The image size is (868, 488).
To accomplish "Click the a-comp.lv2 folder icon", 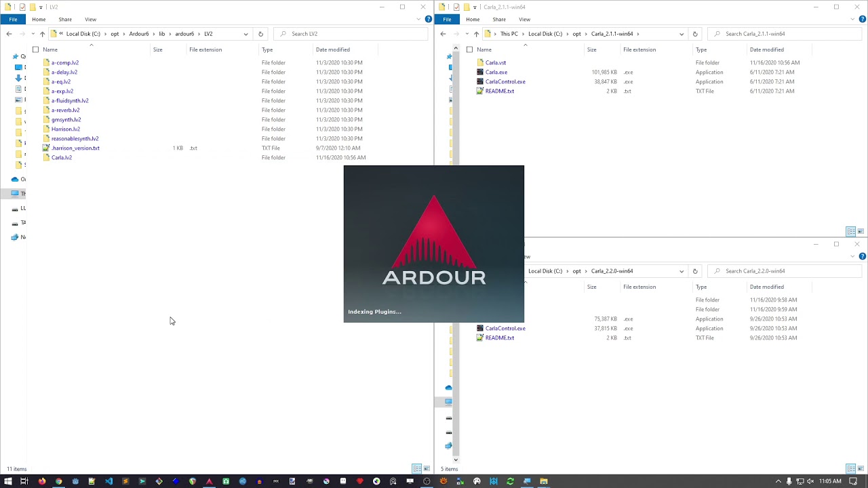I will click(x=46, y=62).
